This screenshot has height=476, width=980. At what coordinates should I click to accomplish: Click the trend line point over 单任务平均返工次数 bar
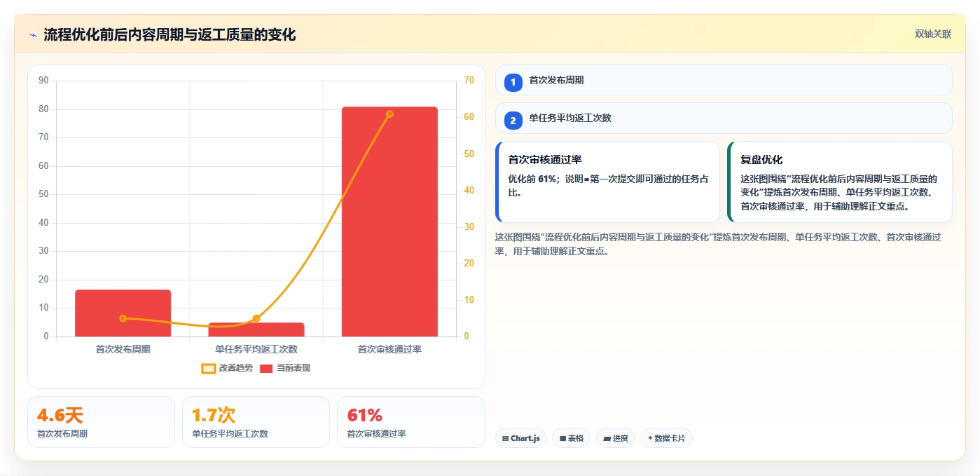(256, 318)
